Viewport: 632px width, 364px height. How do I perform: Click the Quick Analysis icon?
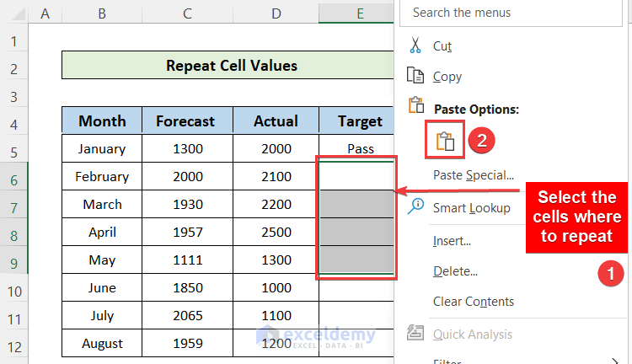[x=415, y=335]
